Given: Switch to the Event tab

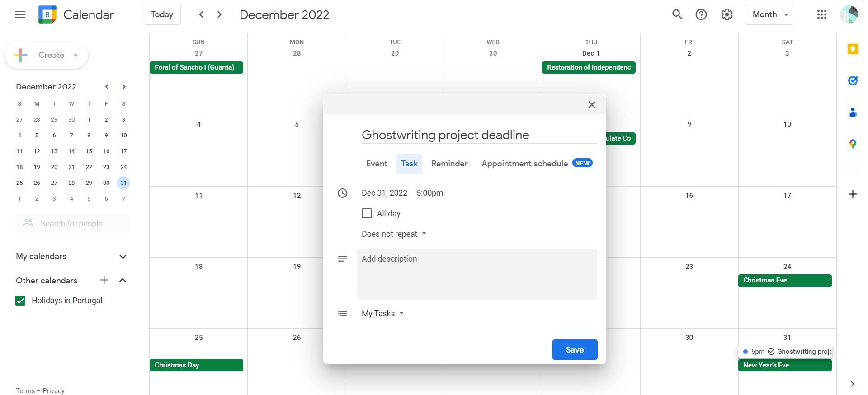Looking at the screenshot, I should 377,164.
